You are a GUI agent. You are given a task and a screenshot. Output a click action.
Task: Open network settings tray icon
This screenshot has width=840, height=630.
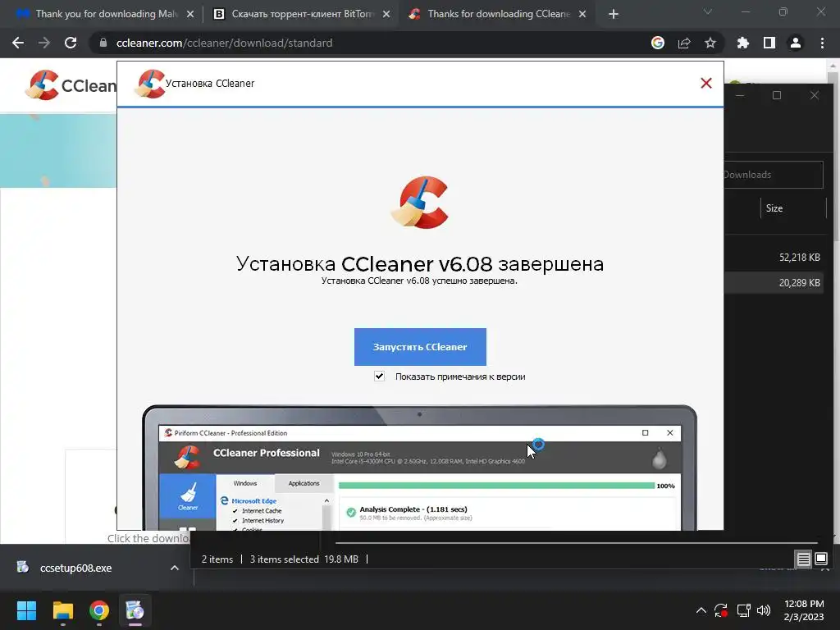(743, 610)
